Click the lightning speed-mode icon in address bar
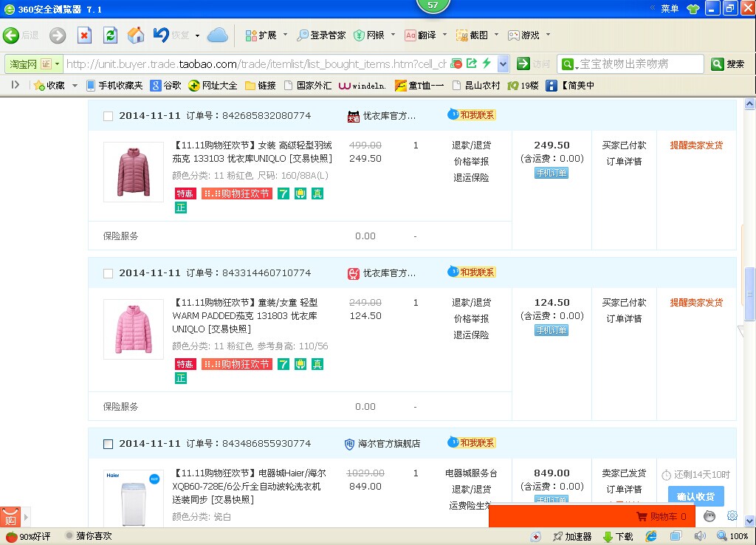Image resolution: width=756 pixels, height=545 pixels. 487,64
